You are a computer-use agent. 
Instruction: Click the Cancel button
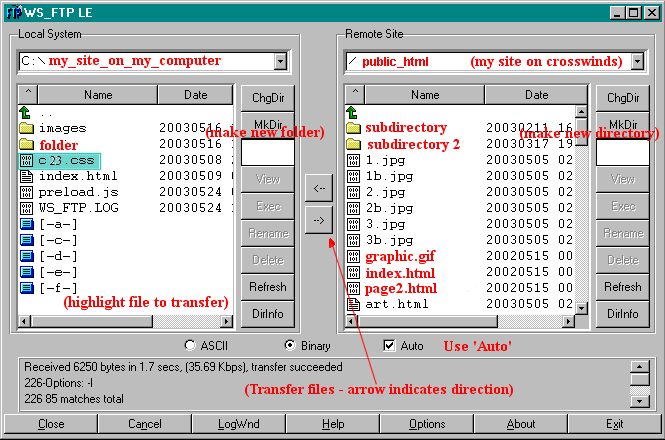145,424
